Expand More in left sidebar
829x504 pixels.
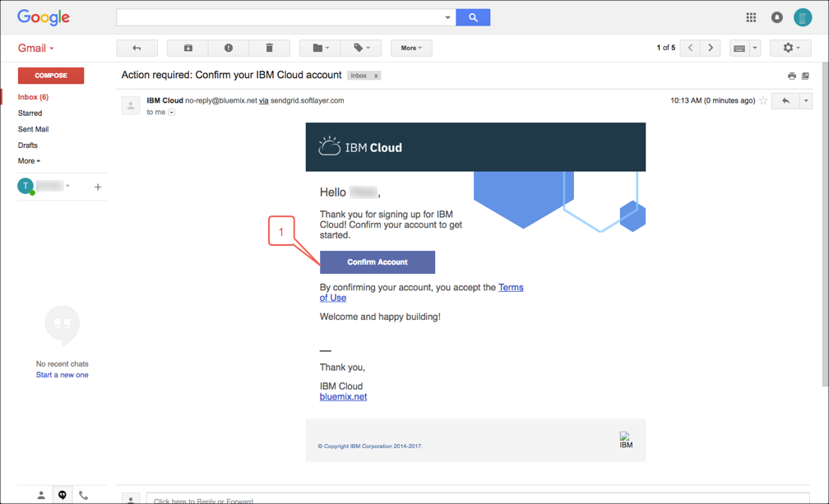[x=29, y=161]
